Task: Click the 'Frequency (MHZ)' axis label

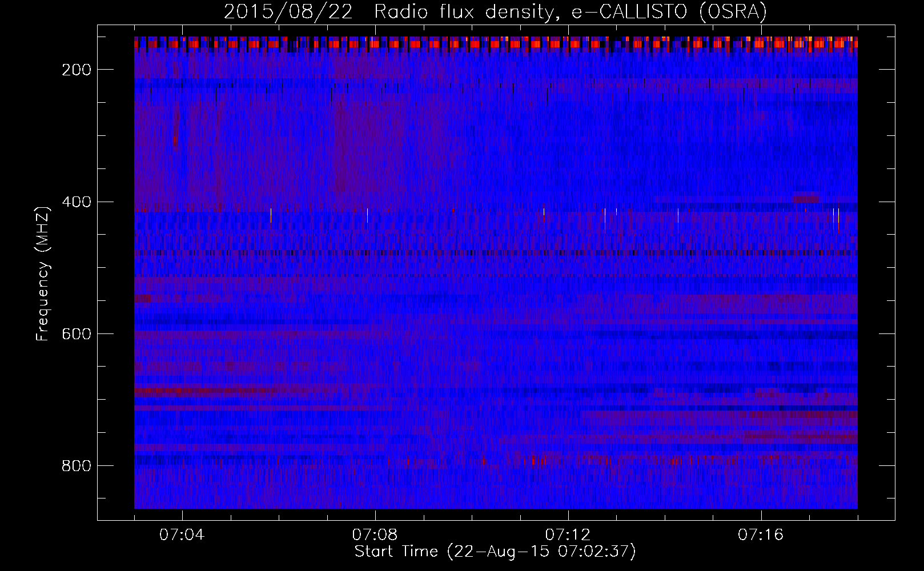Action: click(x=43, y=274)
